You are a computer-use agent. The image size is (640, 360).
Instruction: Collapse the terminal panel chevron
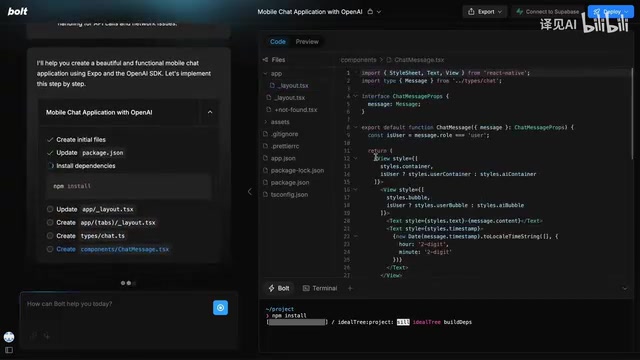pos(624,289)
